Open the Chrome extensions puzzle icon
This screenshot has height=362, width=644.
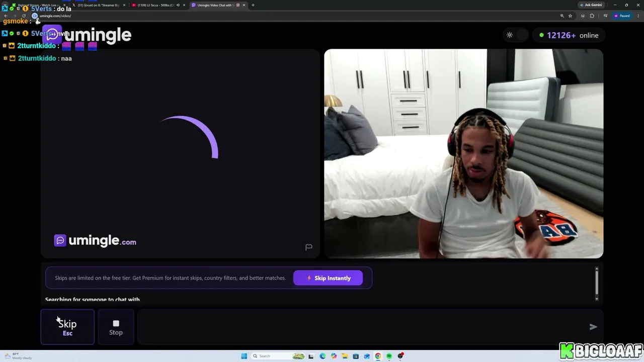coord(592,16)
